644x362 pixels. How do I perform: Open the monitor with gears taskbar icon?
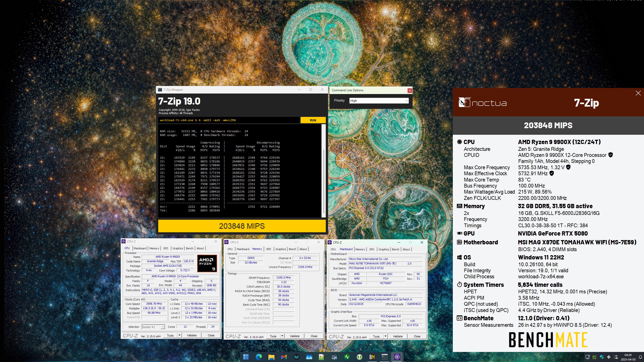point(334,357)
